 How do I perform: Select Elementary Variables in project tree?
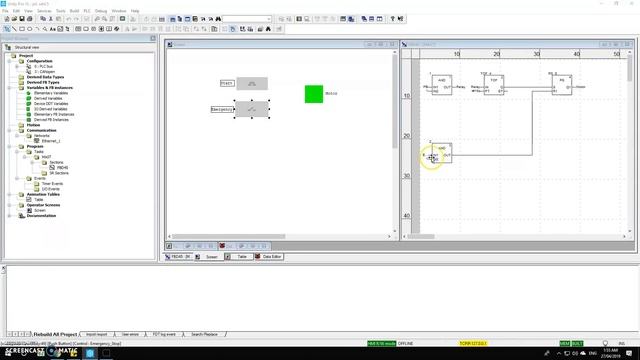(51, 93)
